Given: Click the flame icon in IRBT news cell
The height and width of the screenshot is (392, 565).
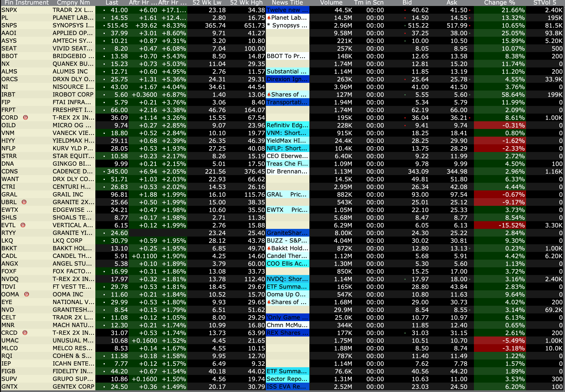Looking at the screenshot, I should [x=269, y=95].
